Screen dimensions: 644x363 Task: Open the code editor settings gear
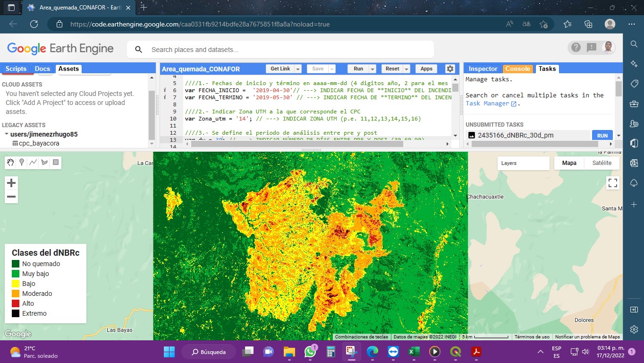tap(450, 69)
